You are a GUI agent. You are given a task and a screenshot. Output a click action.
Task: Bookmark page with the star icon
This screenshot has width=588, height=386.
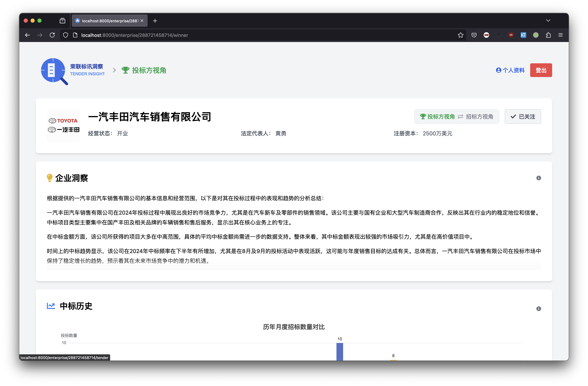[460, 35]
